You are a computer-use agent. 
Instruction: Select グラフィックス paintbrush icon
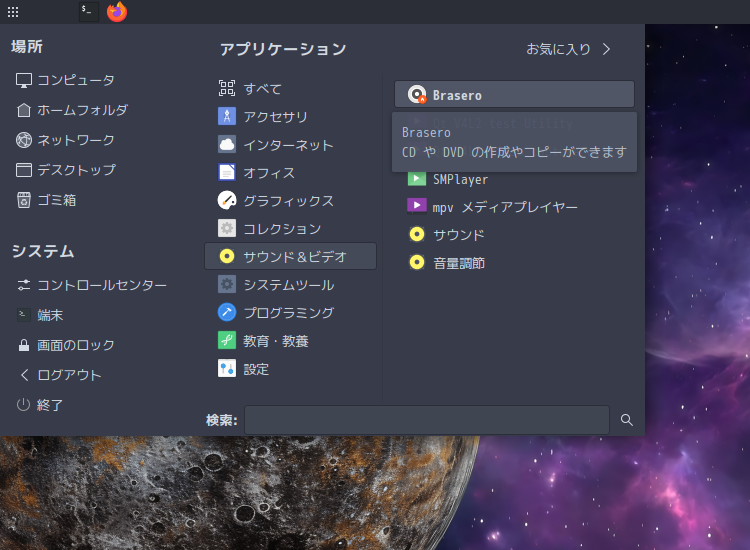pos(227,200)
